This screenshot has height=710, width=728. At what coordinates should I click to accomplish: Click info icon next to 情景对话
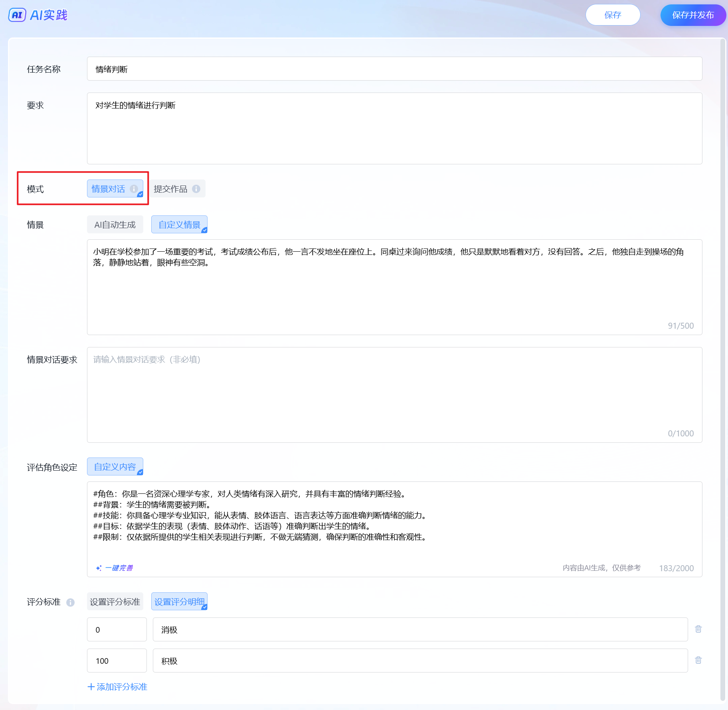[x=134, y=189]
